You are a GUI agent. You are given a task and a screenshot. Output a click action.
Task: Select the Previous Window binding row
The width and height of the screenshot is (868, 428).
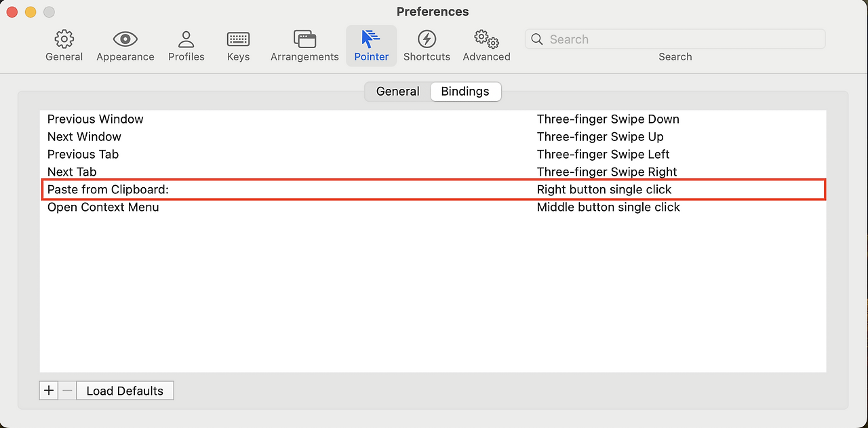271,119
